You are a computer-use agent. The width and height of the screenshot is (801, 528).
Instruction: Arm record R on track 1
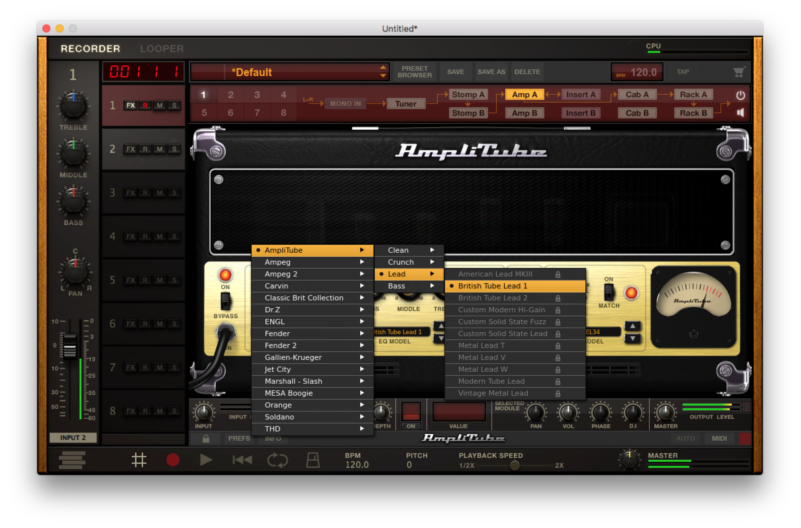pos(146,106)
